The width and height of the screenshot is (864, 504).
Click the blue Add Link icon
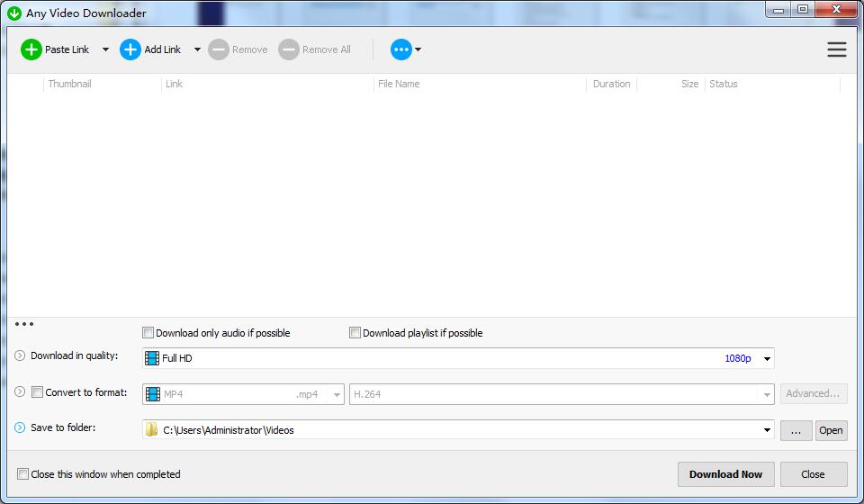tap(130, 49)
